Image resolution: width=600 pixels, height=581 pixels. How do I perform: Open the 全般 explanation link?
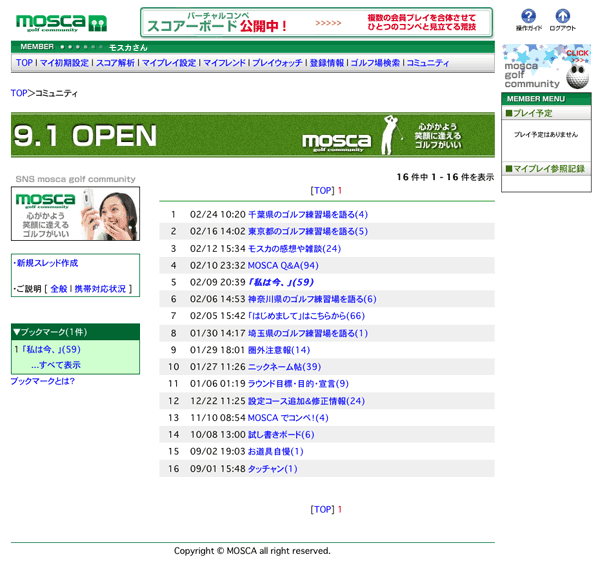[x=59, y=289]
